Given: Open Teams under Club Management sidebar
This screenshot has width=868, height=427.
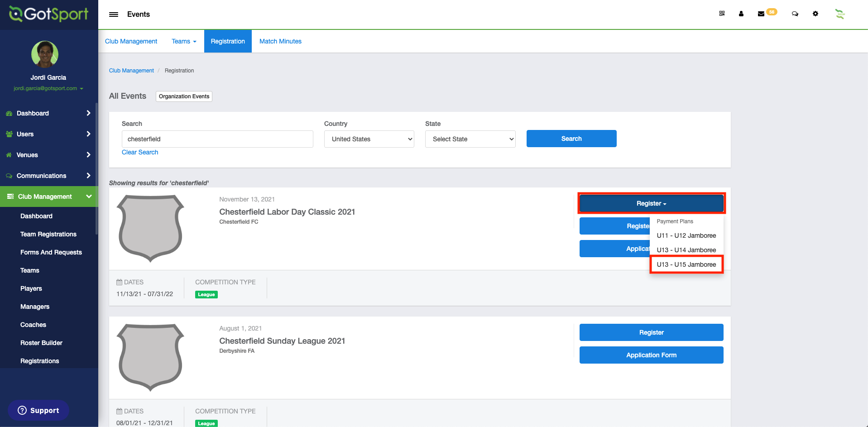Looking at the screenshot, I should click(30, 270).
